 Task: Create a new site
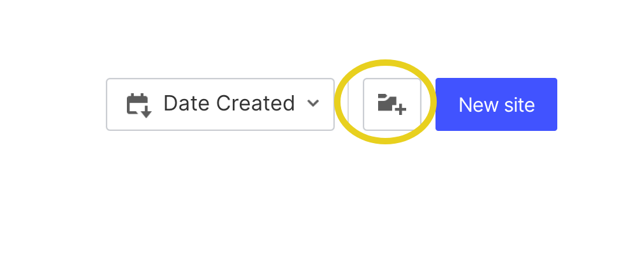click(x=496, y=104)
